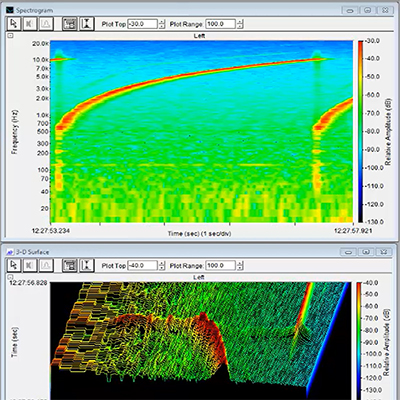The image size is (400, 400).
Task: Click the Spectrogram Plot Top field showing -30.0
Action: [x=143, y=24]
